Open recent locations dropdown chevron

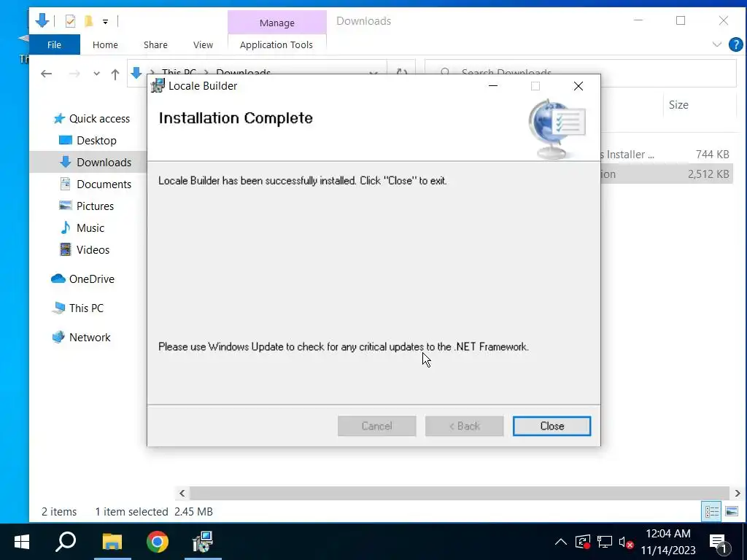pos(97,74)
